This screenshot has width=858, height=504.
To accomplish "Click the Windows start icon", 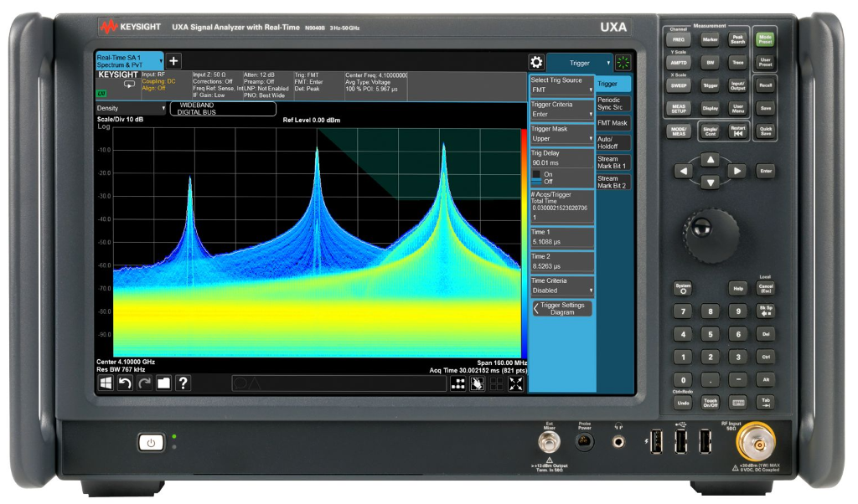I will click(106, 383).
